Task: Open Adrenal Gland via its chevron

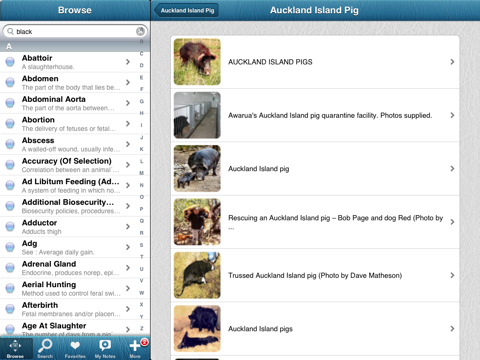Action: 128,268
